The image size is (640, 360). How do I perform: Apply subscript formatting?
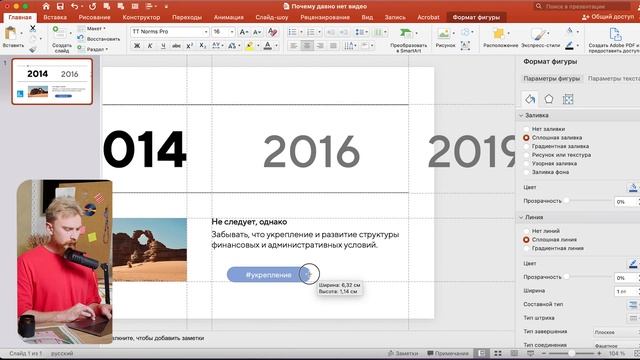point(202,46)
